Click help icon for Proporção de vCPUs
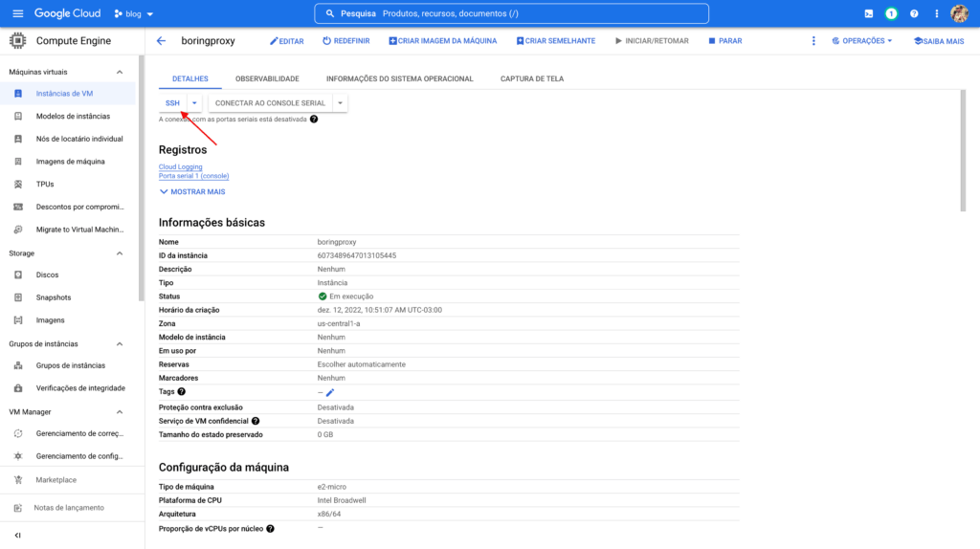The width and height of the screenshot is (980, 549). [x=270, y=528]
